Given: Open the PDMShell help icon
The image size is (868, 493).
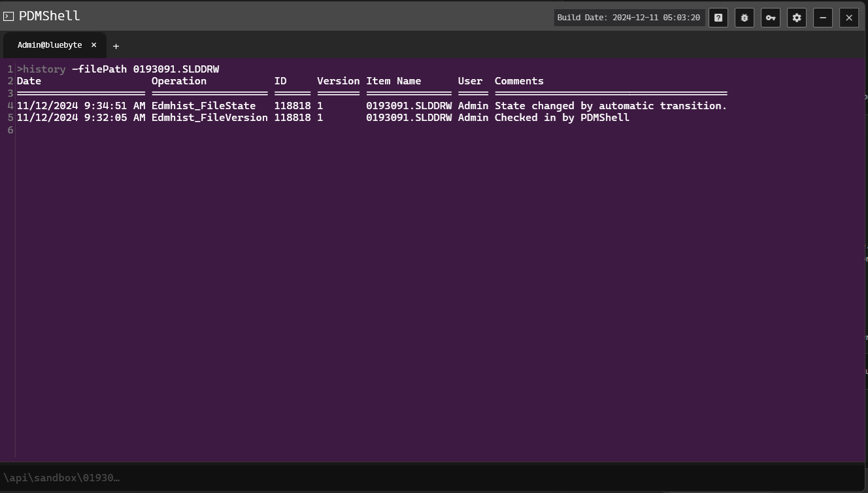Looking at the screenshot, I should click(x=718, y=18).
